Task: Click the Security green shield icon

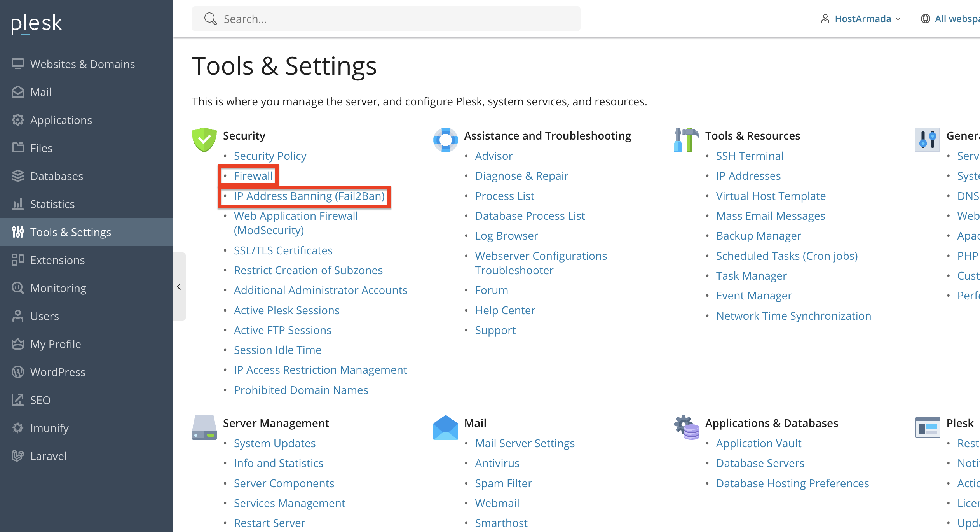Action: pos(204,140)
